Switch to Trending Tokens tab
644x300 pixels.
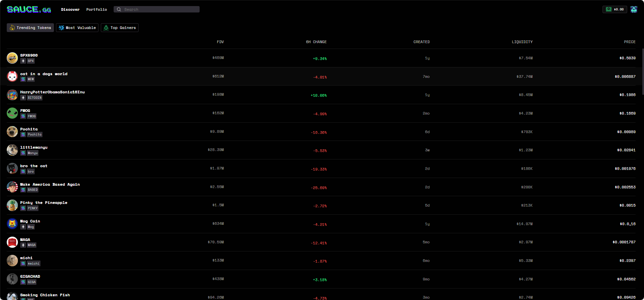30,28
